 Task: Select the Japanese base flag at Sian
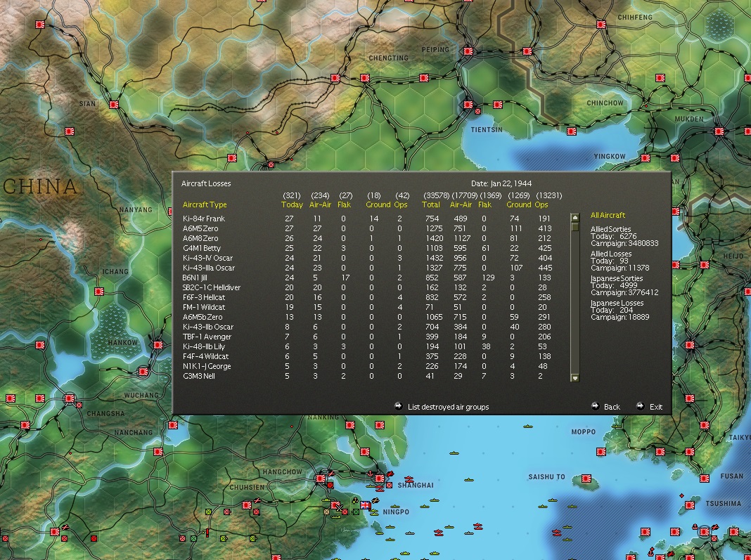point(113,105)
